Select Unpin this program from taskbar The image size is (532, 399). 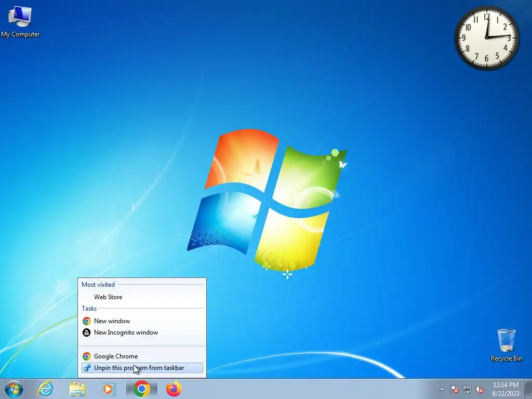click(x=142, y=368)
